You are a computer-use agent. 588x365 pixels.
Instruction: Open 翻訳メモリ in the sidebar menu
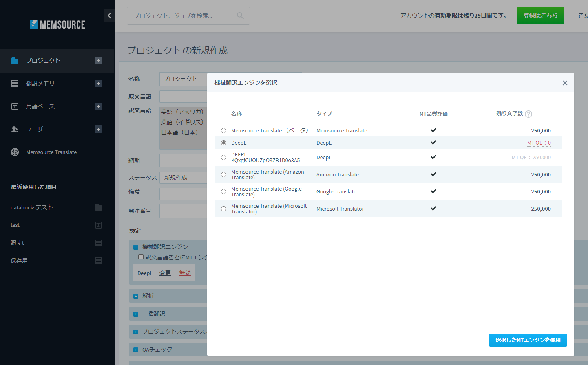coord(40,84)
